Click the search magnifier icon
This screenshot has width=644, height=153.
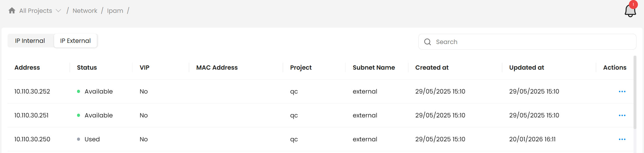click(x=427, y=42)
